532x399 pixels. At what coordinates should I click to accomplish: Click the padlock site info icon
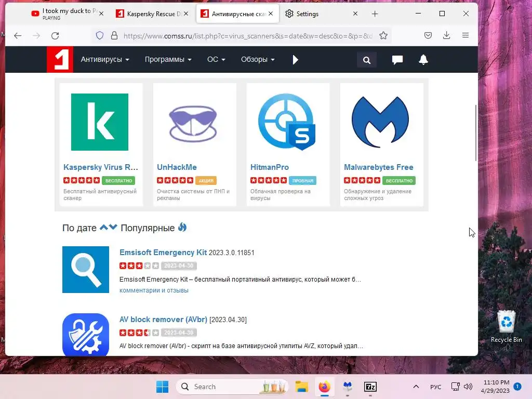(x=114, y=35)
